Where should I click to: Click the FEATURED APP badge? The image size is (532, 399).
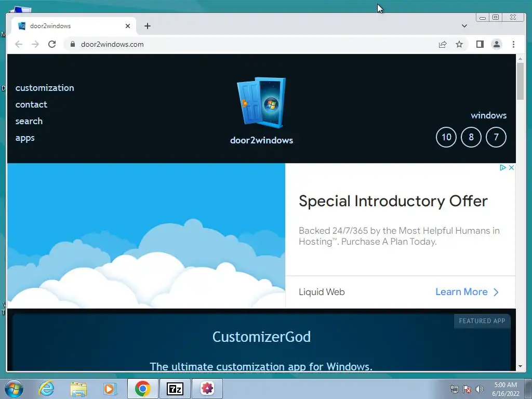tap(482, 321)
